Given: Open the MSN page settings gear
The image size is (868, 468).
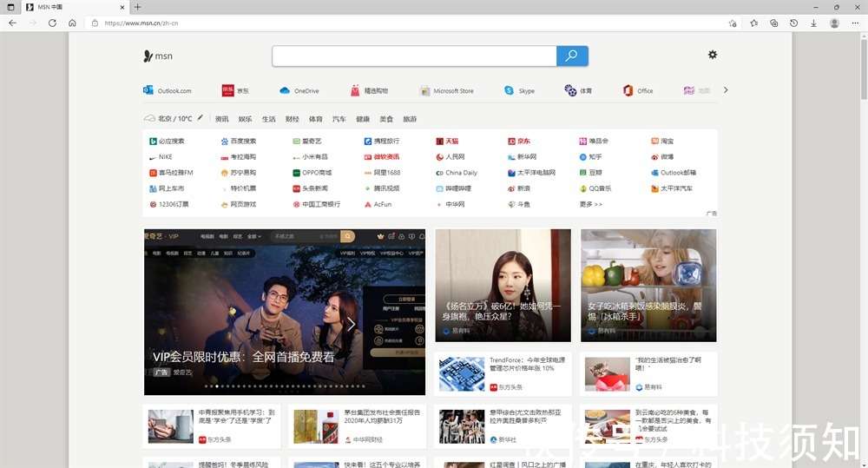Looking at the screenshot, I should click(x=713, y=55).
